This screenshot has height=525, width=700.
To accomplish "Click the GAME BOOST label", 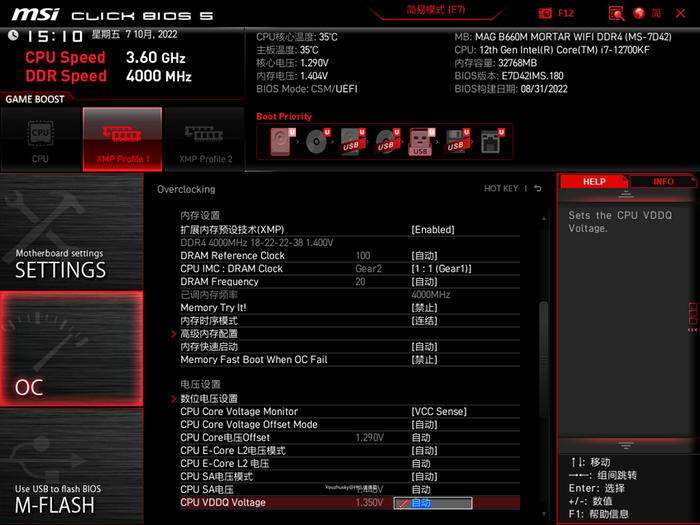I will (35, 99).
